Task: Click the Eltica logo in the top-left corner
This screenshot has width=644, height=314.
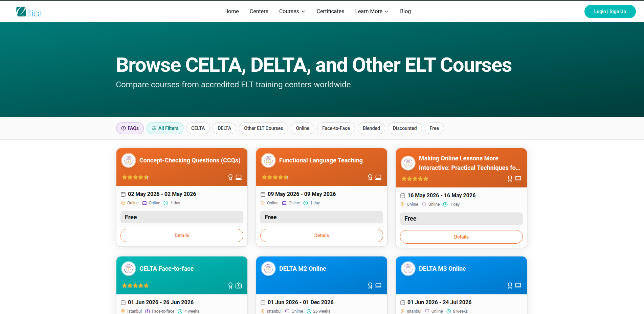Action: 29,12
